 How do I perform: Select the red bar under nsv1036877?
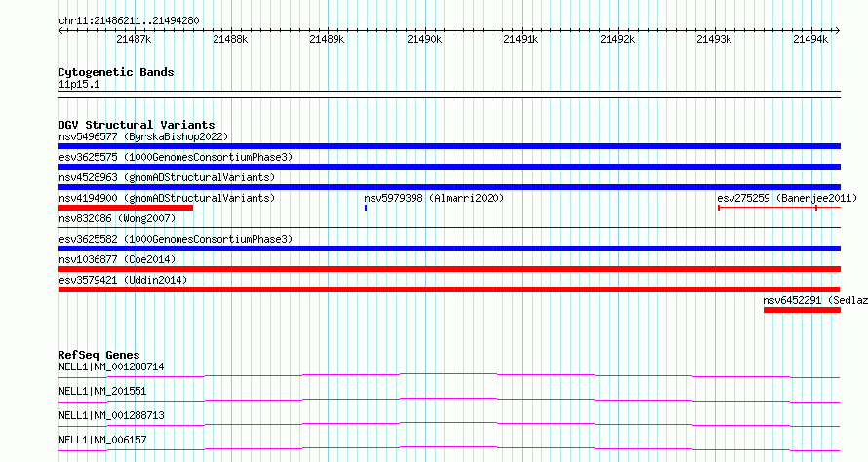449,269
